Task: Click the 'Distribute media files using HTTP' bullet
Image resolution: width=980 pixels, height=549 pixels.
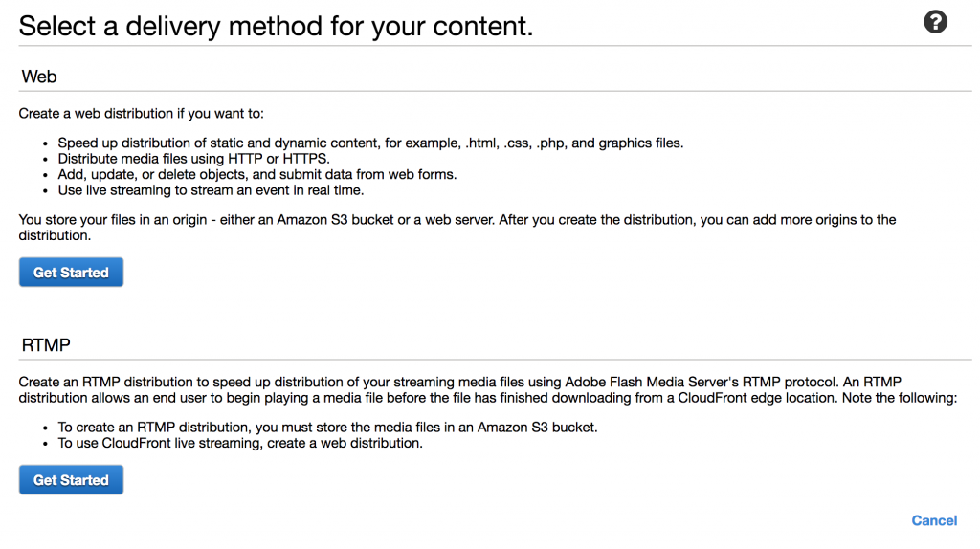Action: (x=193, y=159)
